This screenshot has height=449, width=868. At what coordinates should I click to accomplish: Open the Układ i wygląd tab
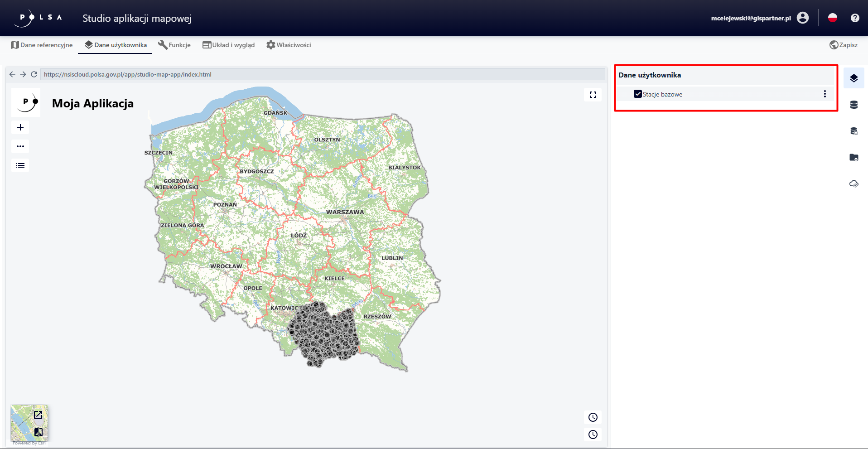[229, 45]
